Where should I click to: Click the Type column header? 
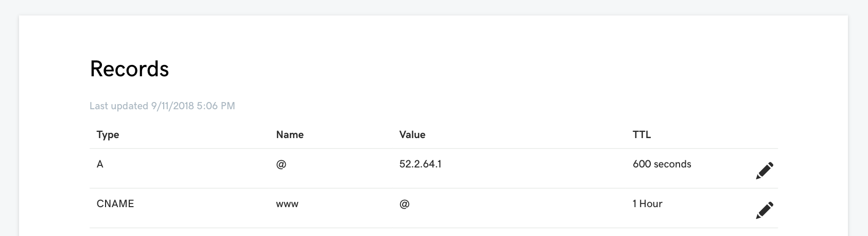(x=108, y=135)
